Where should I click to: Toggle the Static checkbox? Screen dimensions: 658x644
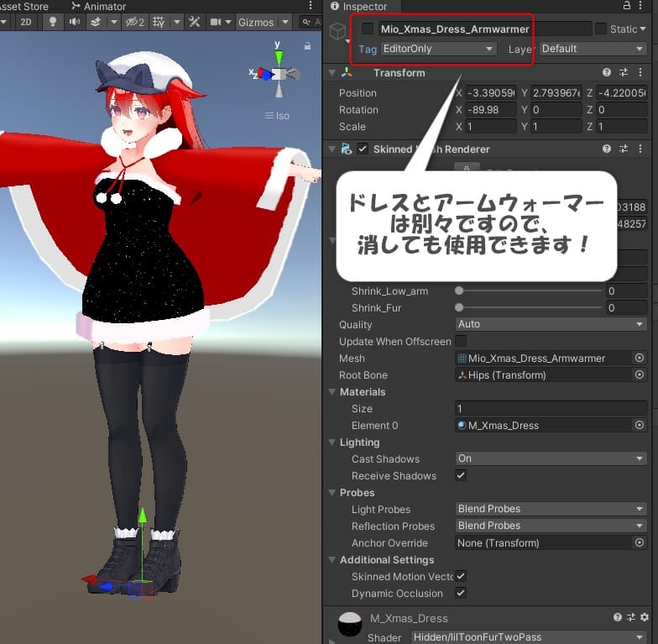(x=601, y=29)
